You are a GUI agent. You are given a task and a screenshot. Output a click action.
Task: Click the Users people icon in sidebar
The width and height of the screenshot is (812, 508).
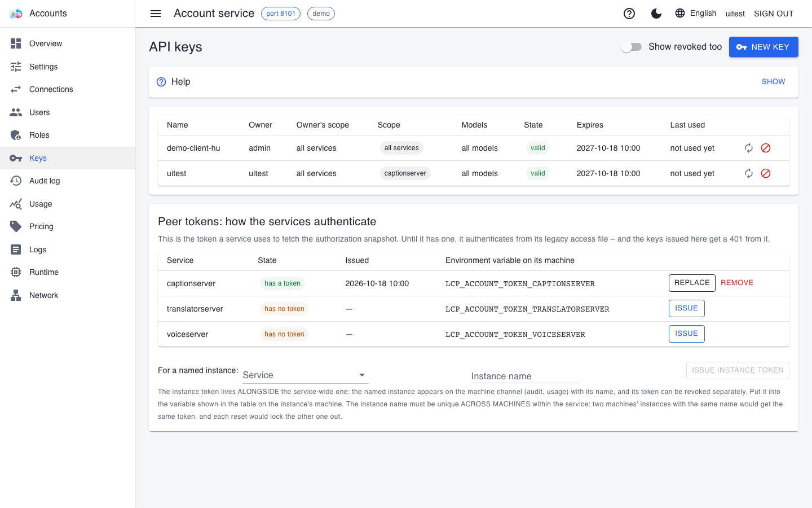pyautogui.click(x=16, y=112)
